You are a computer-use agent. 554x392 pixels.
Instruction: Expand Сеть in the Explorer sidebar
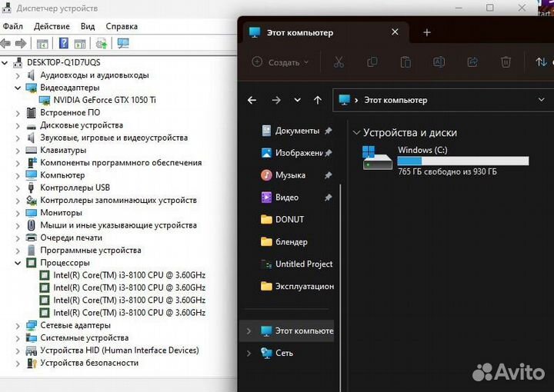click(249, 354)
